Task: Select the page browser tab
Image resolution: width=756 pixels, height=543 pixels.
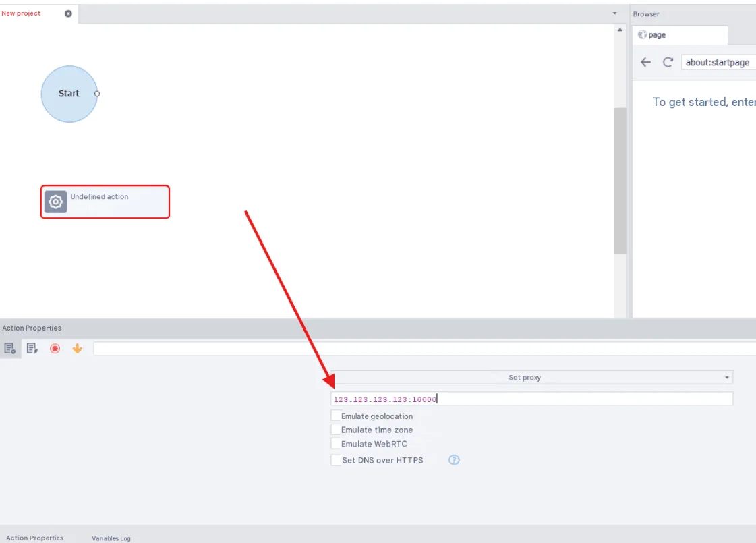Action: pos(679,34)
